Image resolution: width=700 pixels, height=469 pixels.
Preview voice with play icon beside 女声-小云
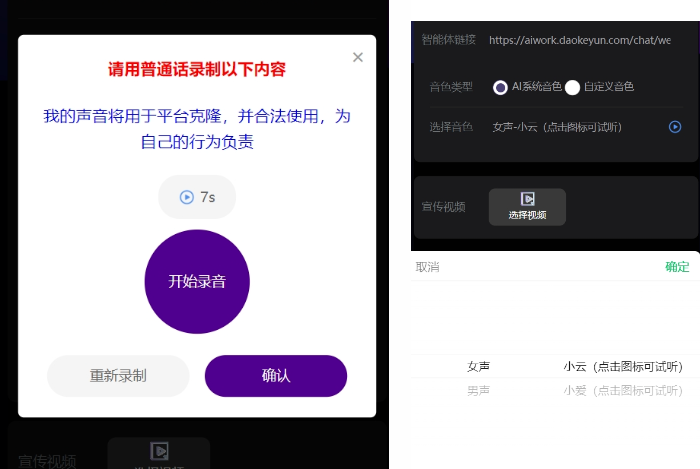[x=675, y=127]
